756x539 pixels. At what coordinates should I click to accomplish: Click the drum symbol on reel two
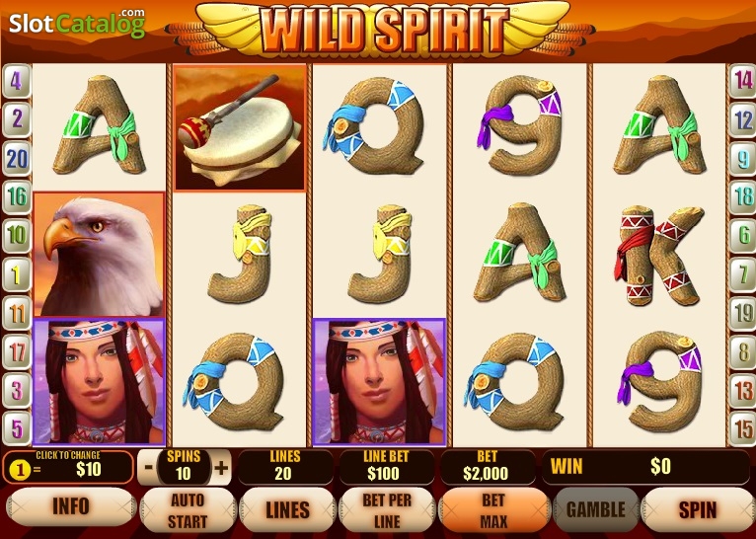[240, 127]
